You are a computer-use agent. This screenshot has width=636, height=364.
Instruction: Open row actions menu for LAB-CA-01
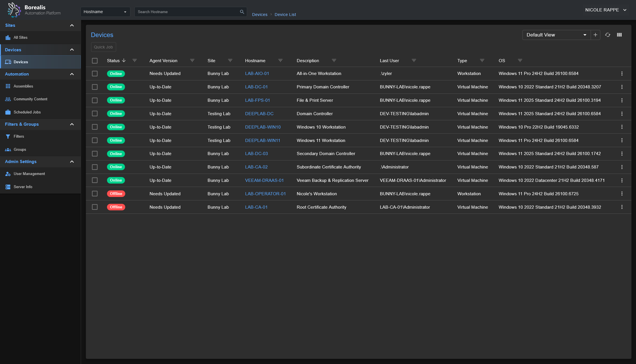(x=622, y=207)
